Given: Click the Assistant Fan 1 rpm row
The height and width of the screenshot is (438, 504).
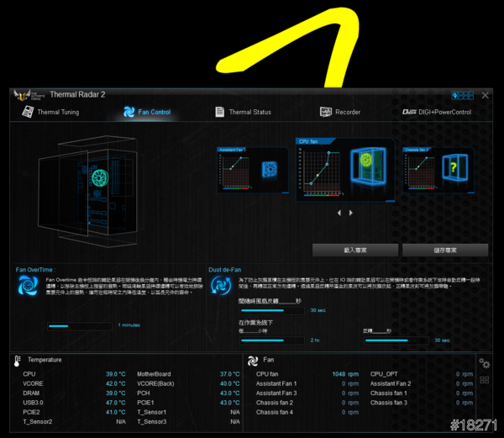Looking at the screenshot, I should tap(307, 383).
